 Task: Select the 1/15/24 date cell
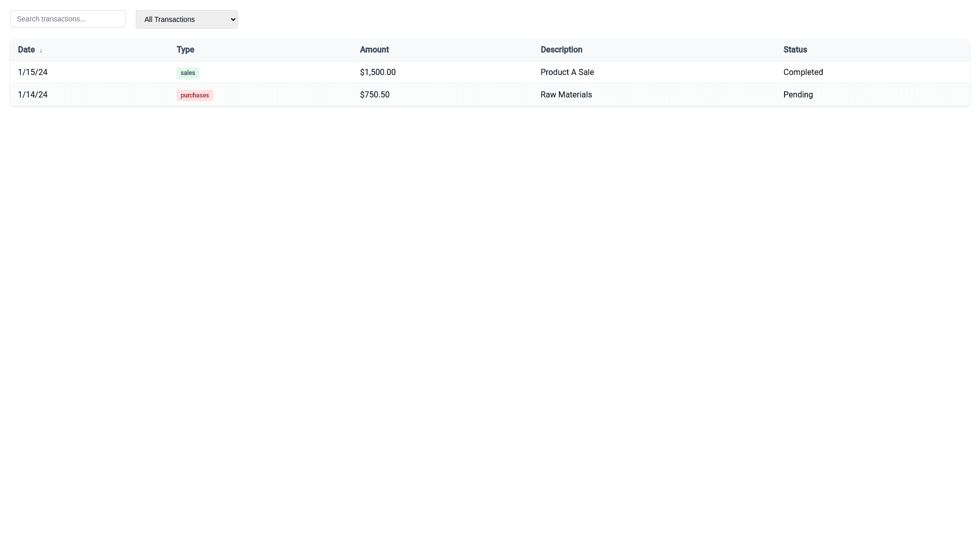click(x=33, y=72)
